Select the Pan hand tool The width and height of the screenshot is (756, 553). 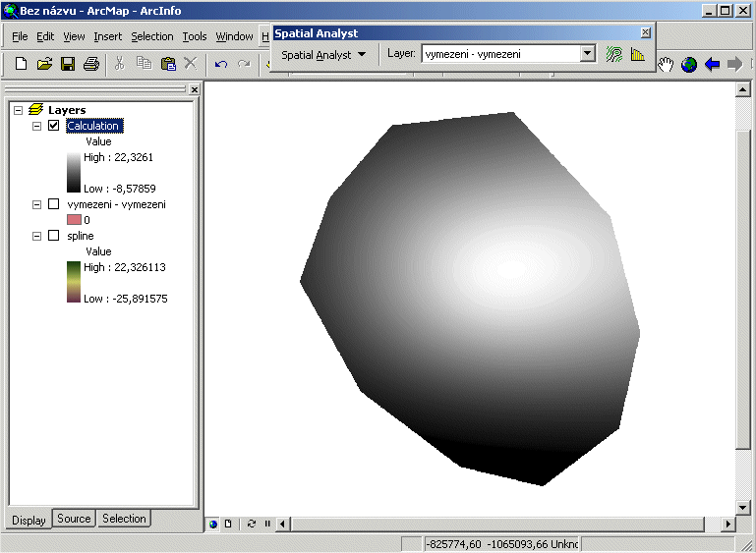pyautogui.click(x=666, y=64)
